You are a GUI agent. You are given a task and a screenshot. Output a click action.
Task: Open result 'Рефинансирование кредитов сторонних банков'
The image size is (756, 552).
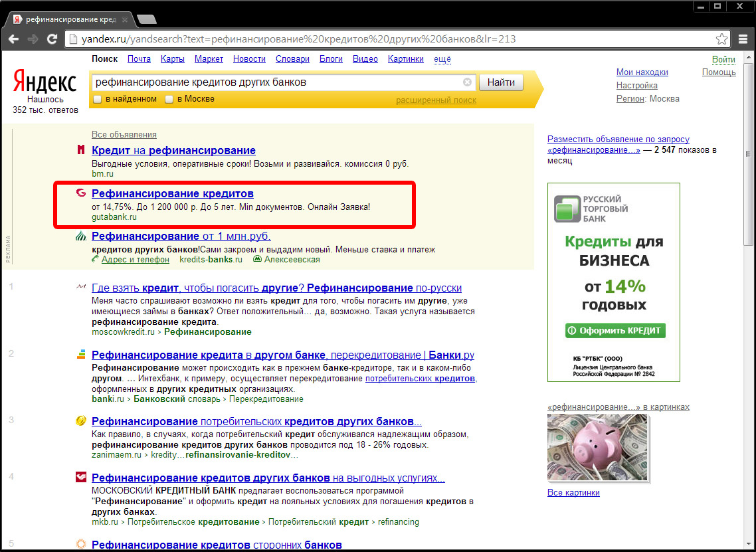click(217, 545)
